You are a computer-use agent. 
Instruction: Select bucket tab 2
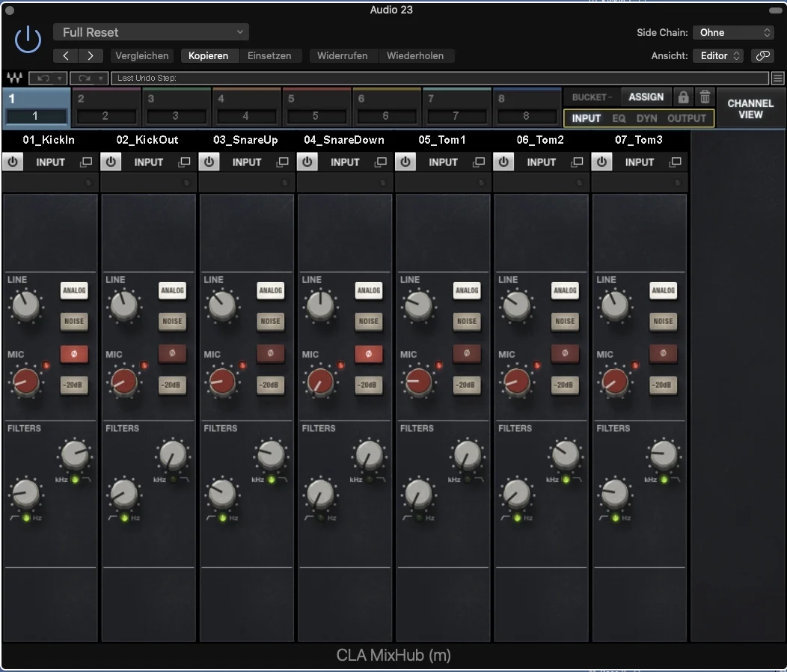pos(105,107)
